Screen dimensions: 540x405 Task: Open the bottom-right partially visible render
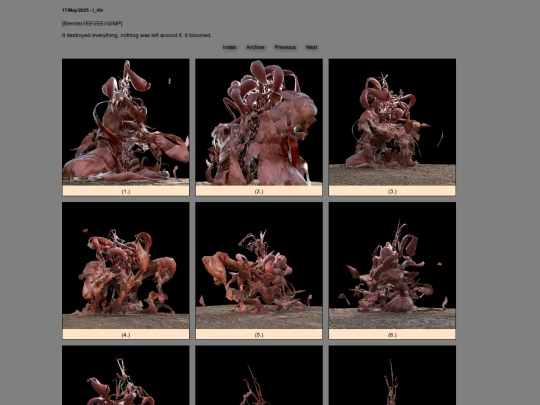click(x=392, y=375)
